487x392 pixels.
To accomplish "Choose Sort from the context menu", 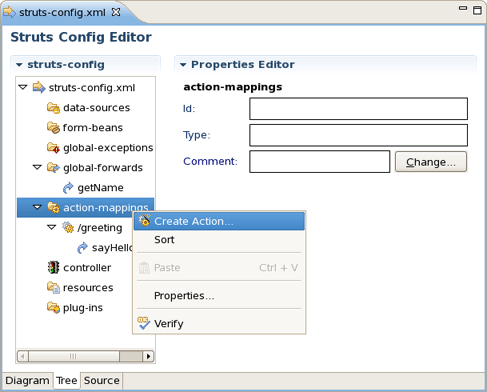I will pyautogui.click(x=219, y=240).
